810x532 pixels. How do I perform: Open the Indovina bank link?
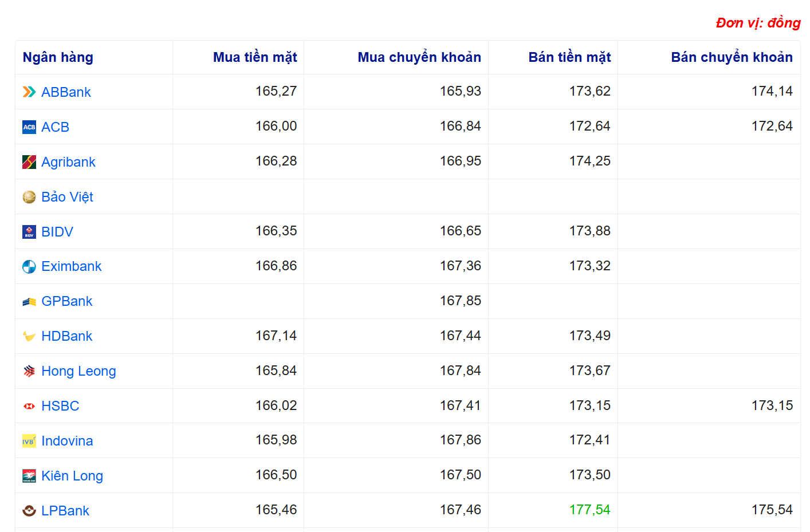(67, 441)
